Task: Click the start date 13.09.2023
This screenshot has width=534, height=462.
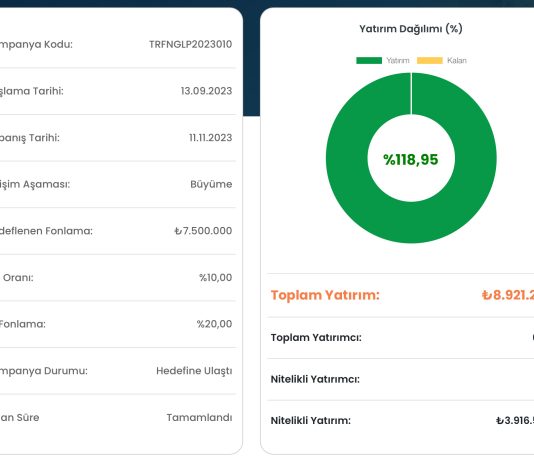Action: point(206,91)
